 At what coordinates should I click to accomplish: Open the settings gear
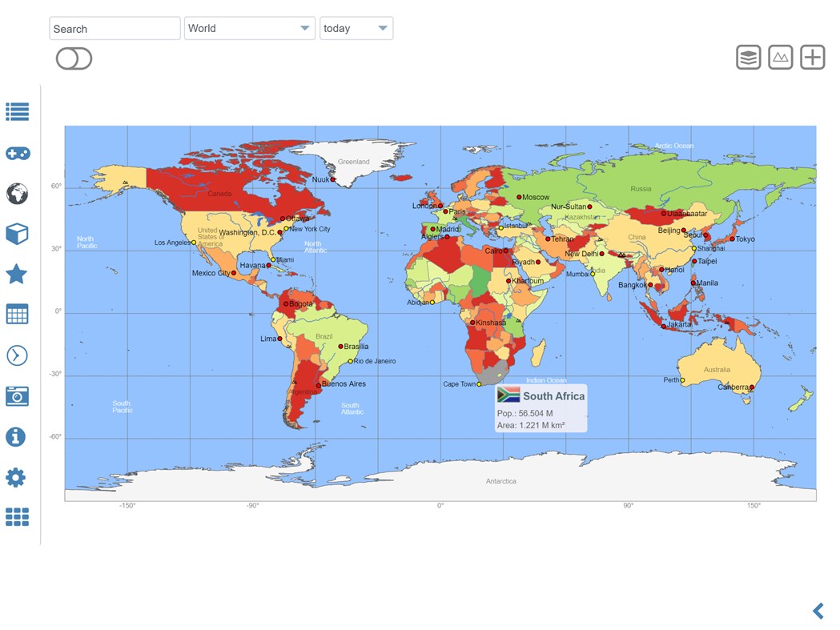(18, 477)
